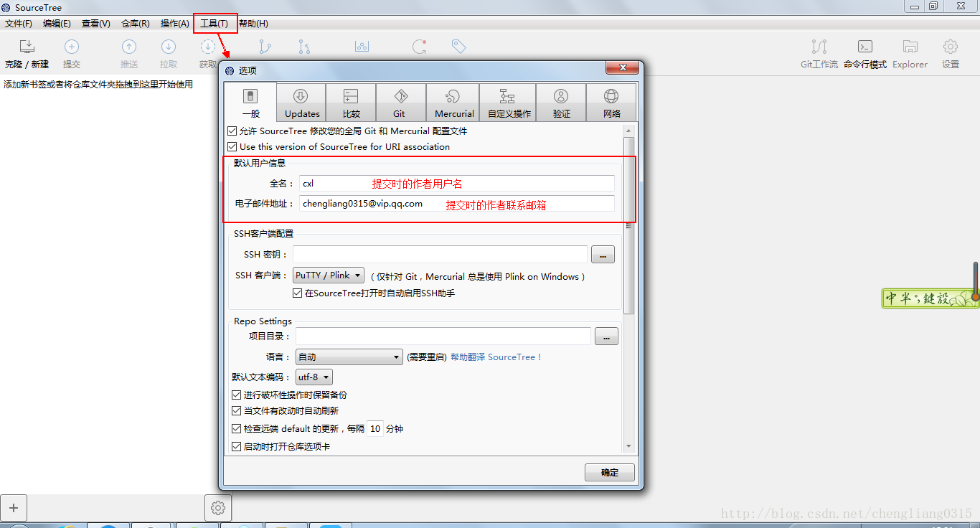Click the Push (推送) toolbar icon
Image resolution: width=980 pixels, height=528 pixels.
[129, 47]
